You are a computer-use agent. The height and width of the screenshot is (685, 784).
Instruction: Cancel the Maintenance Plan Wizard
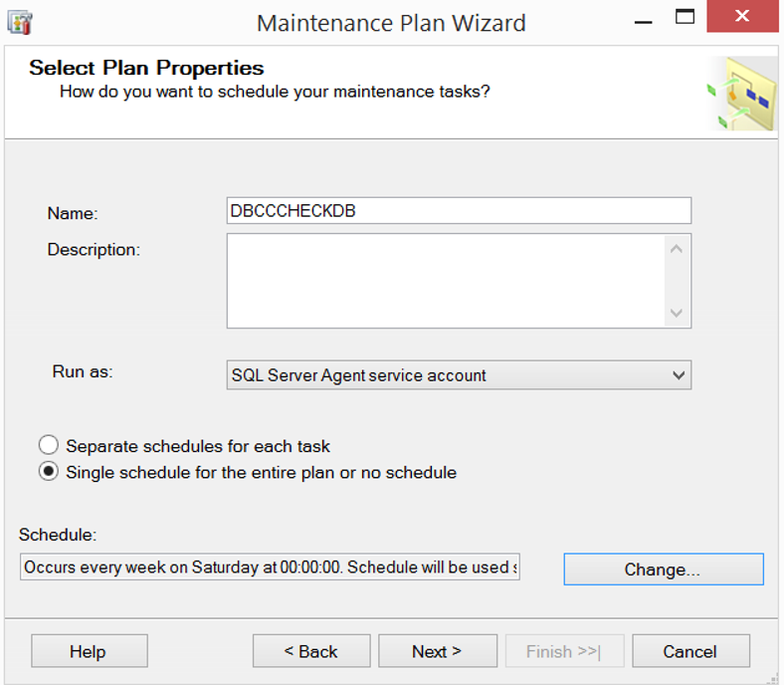coord(690,651)
